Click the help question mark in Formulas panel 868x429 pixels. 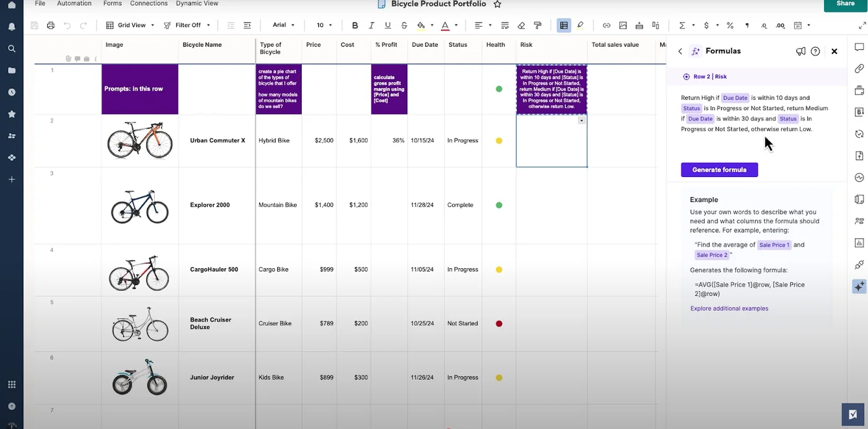click(x=816, y=51)
